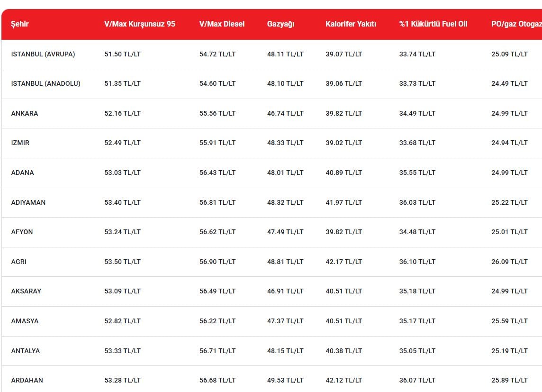Viewport: 542px width, 392px height.
Task: Click Agri's 36.10 TL/LT Fuel Oil value
Action: (x=417, y=262)
